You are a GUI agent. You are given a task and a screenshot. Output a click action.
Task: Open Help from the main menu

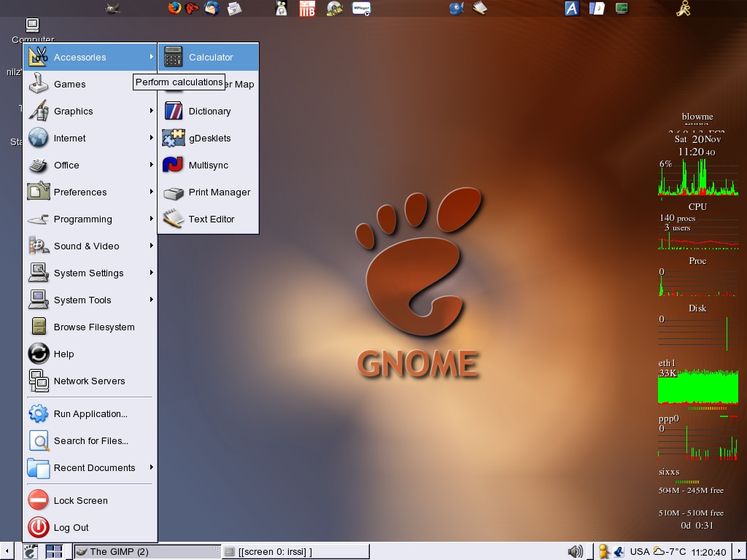coord(90,354)
